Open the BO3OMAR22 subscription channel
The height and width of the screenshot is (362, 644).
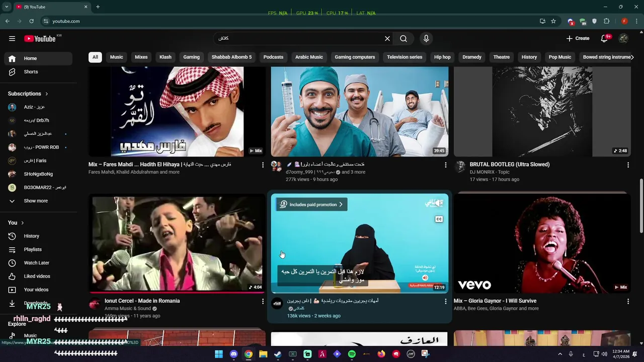[38, 188]
